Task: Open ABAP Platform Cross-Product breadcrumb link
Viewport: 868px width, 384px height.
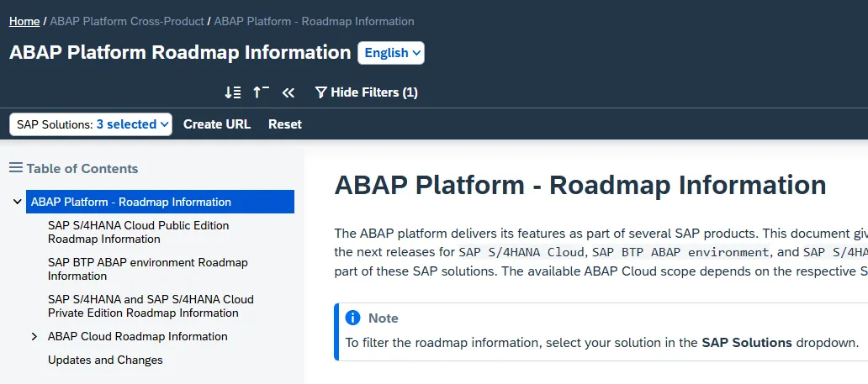Action: tap(127, 21)
